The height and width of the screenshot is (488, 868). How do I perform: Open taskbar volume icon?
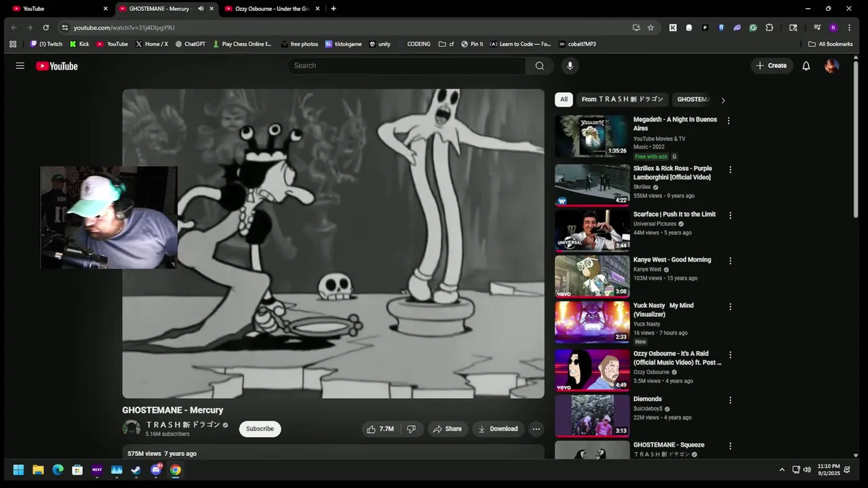807,470
